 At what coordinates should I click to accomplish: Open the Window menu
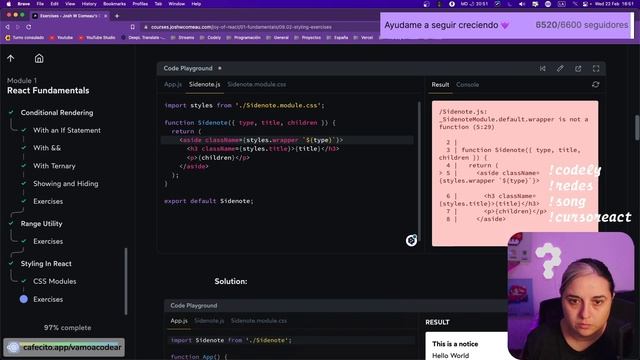click(x=176, y=4)
